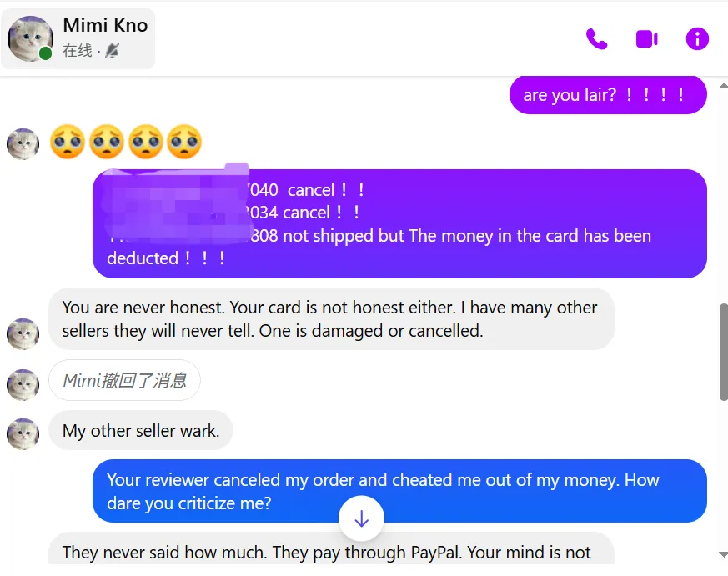
Task: Select the blue "Your reviewer canceled my order" message
Action: pos(399,491)
